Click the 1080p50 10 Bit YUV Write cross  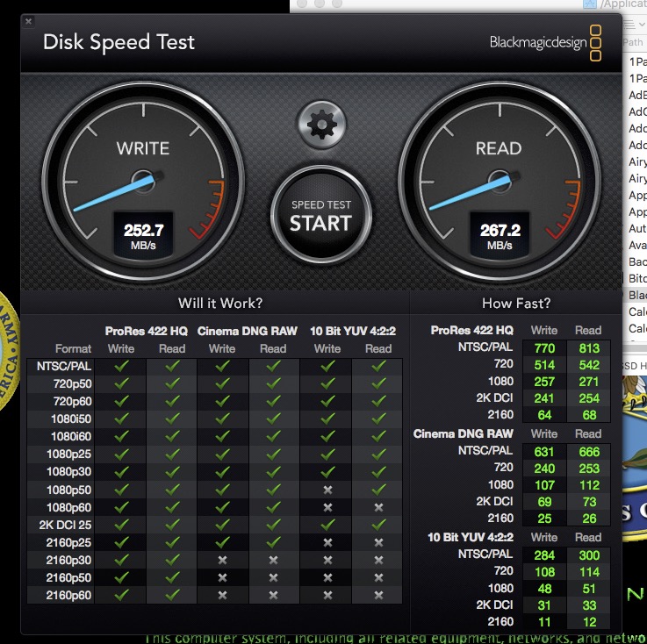(x=327, y=490)
